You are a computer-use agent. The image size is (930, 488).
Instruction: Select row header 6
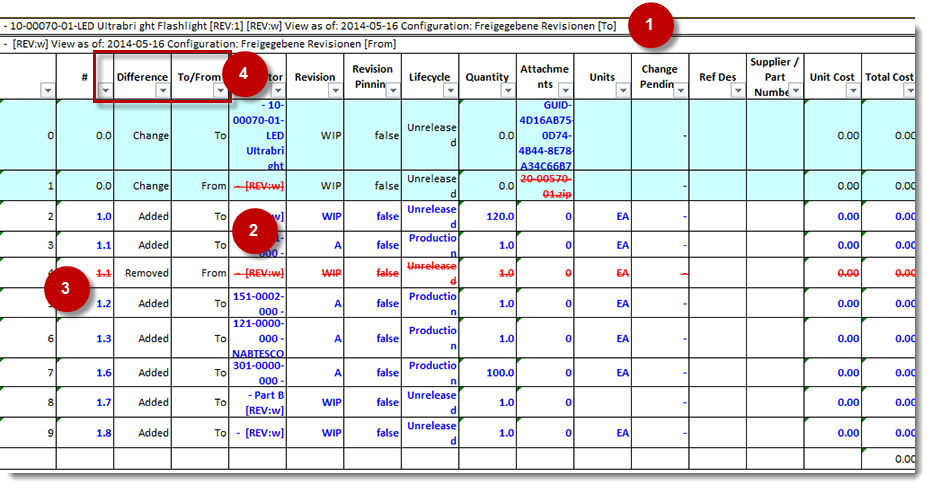pyautogui.click(x=28, y=339)
